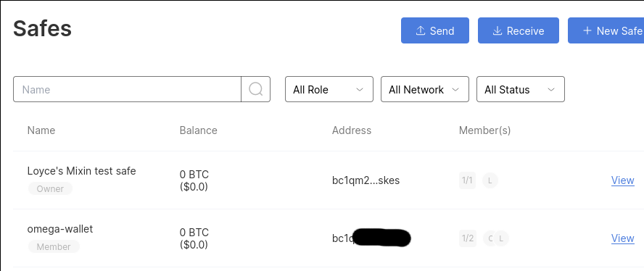Open the View link for omega-wallet
644x271 pixels.
623,238
